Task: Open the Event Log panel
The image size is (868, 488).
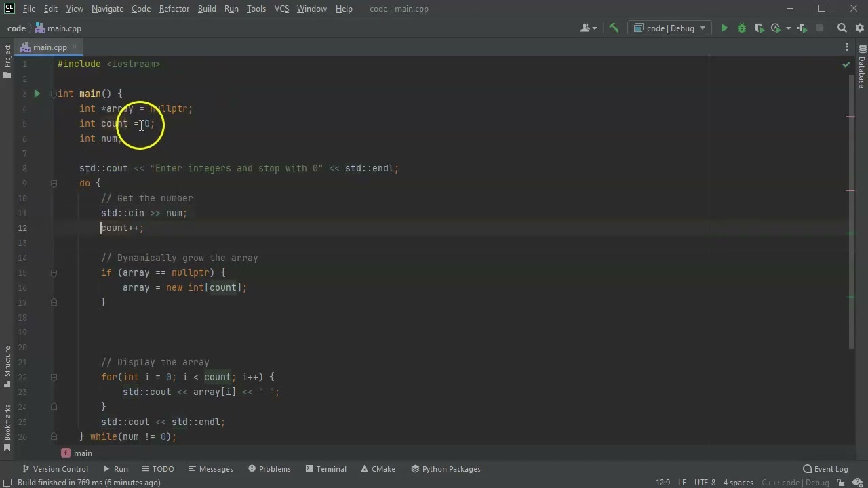Action: [825, 469]
